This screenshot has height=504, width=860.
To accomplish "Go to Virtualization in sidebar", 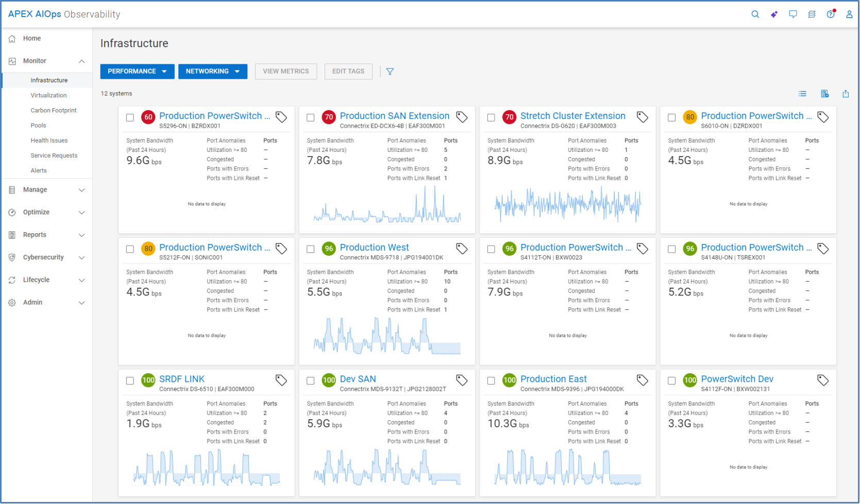I will [x=48, y=95].
